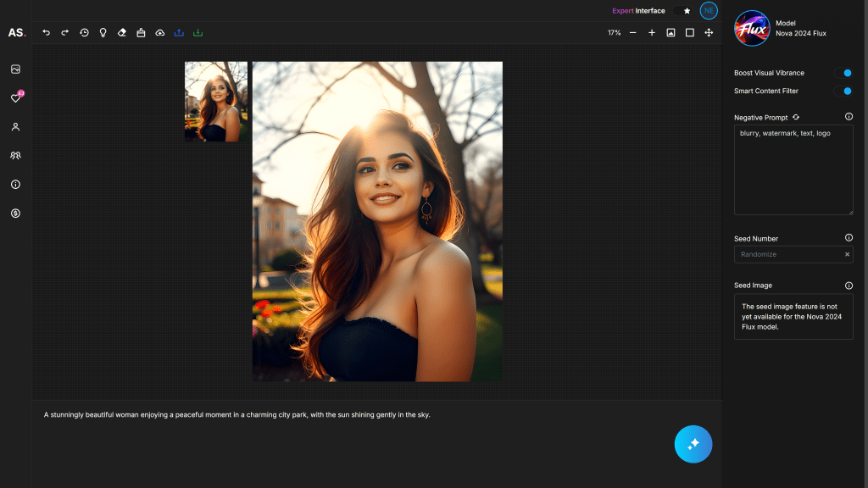Turn off Smart Content Filter
This screenshot has width=868, height=488.
(x=845, y=91)
